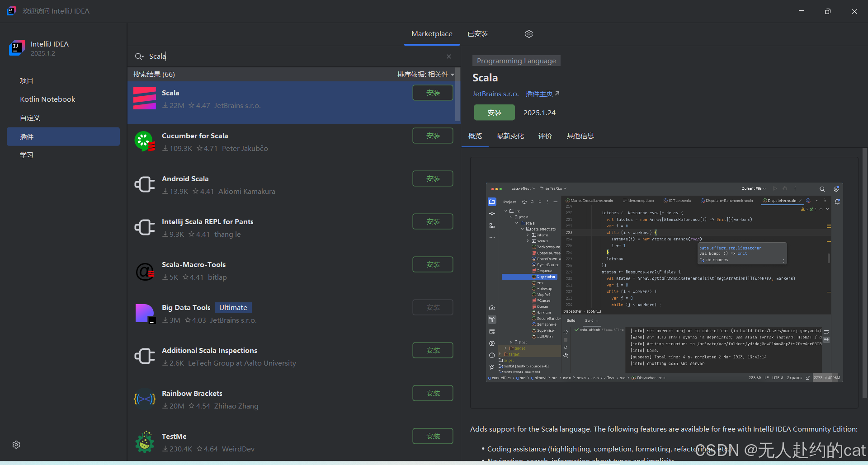Click the version number 2025.1.24
Screen dimensions: 868x465
click(539, 113)
